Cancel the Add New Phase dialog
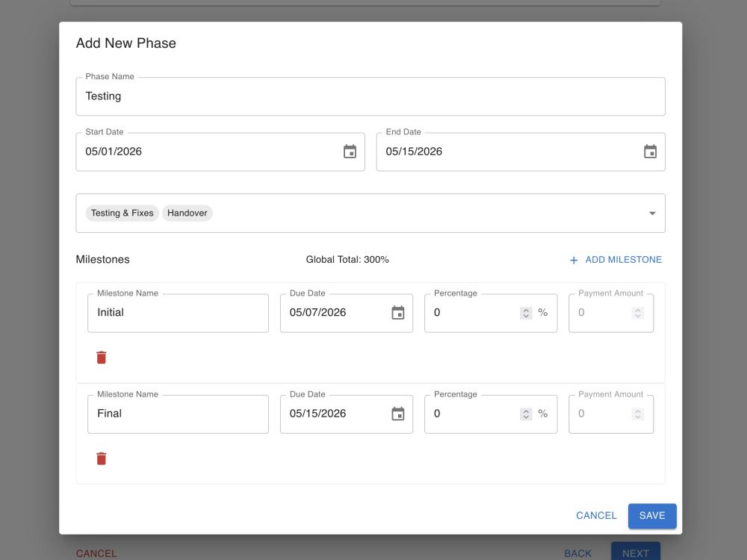 click(596, 516)
